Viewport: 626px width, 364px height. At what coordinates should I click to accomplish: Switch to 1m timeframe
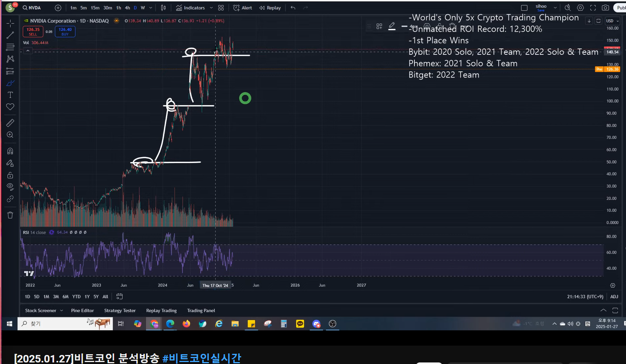coord(73,8)
